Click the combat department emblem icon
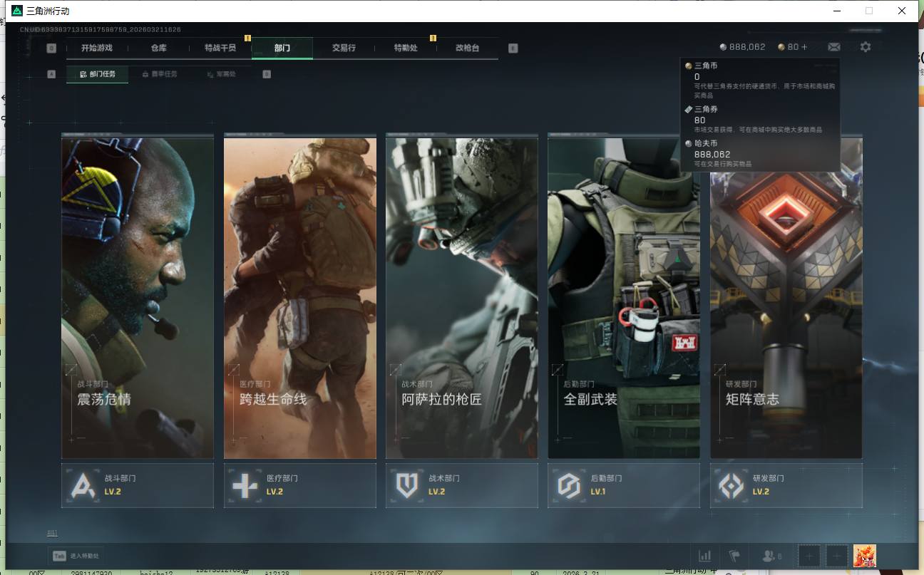Image resolution: width=924 pixels, height=575 pixels. pos(83,486)
